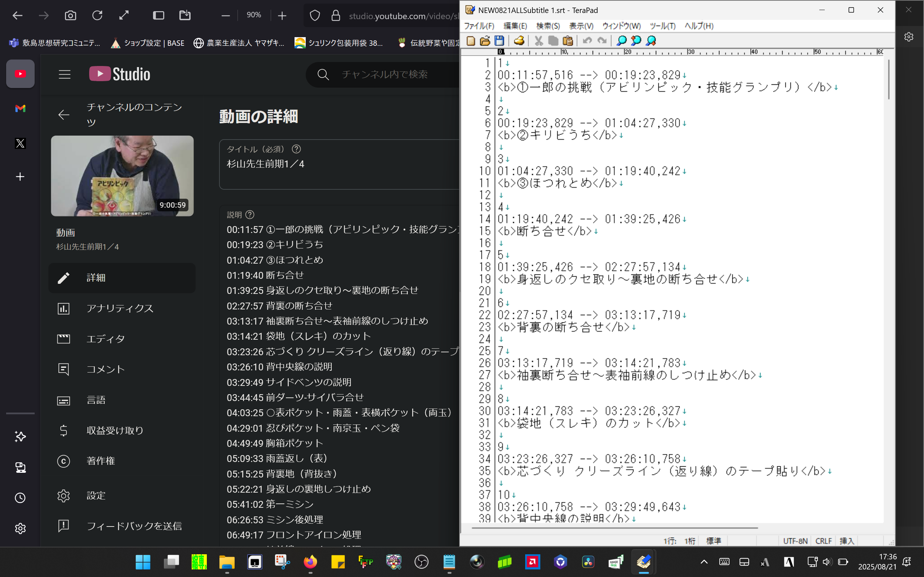
Task: Go back via チャンネルのコンテンツ arrow
Action: coord(64,115)
